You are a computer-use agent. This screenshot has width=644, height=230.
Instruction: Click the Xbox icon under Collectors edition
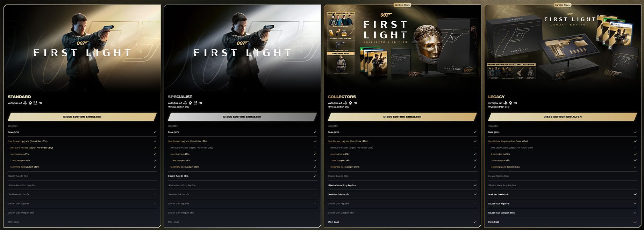pyautogui.click(x=350, y=103)
